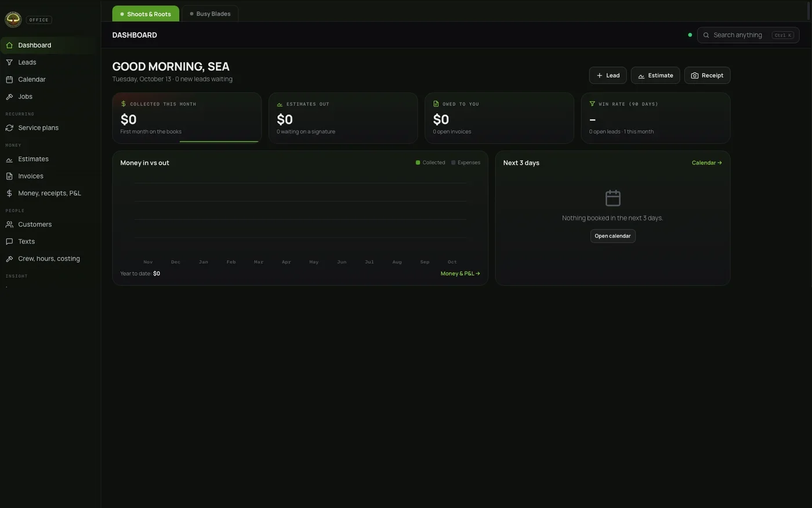This screenshot has height=508, width=812.
Task: Switch to the Shoots & Roots tab
Action: coord(146,14)
